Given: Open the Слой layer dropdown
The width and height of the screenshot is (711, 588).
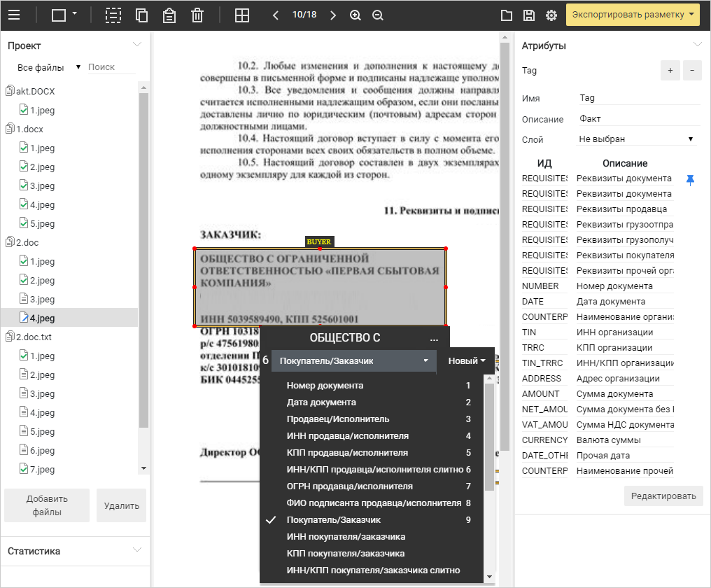Looking at the screenshot, I should pos(635,139).
